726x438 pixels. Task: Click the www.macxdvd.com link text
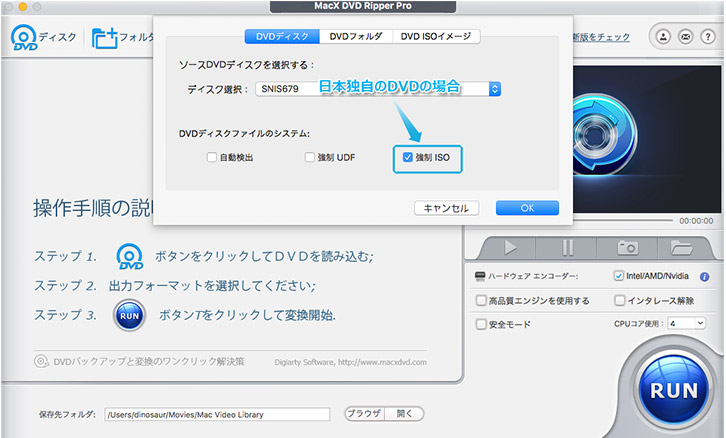point(382,362)
